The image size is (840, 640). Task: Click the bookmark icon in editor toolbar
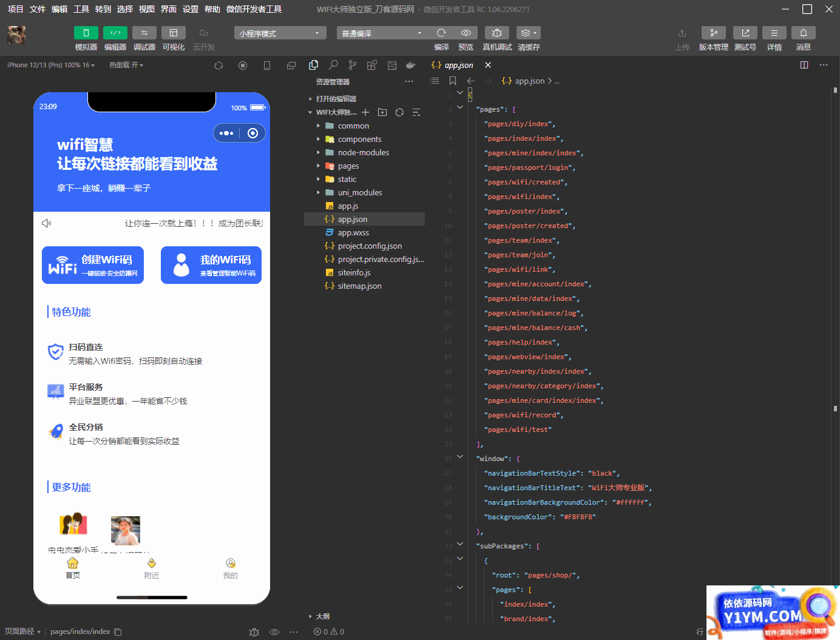(x=453, y=81)
